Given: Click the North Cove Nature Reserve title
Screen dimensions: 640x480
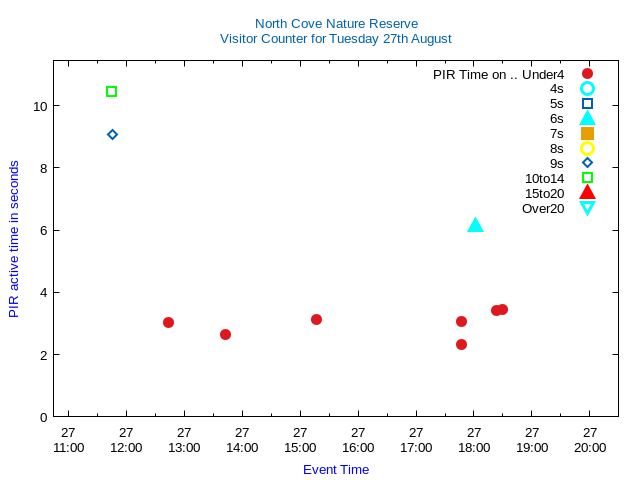Looking at the screenshot, I should pyautogui.click(x=336, y=23).
